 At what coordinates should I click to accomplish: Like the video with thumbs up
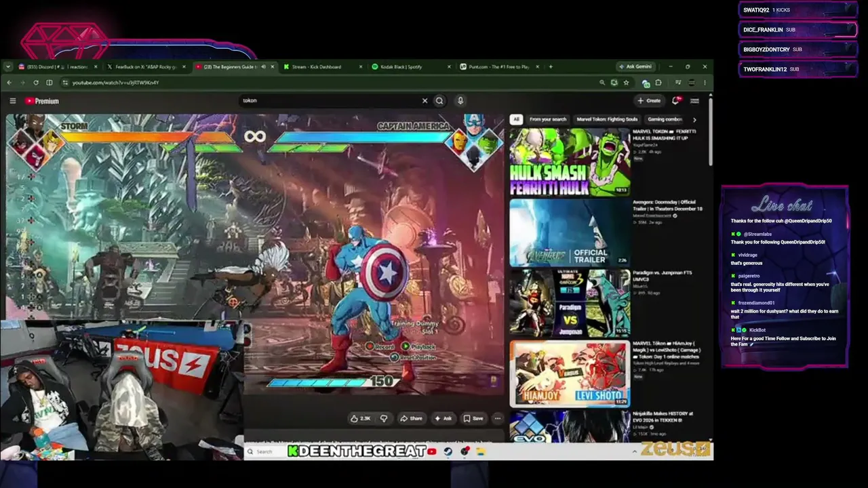coord(360,418)
